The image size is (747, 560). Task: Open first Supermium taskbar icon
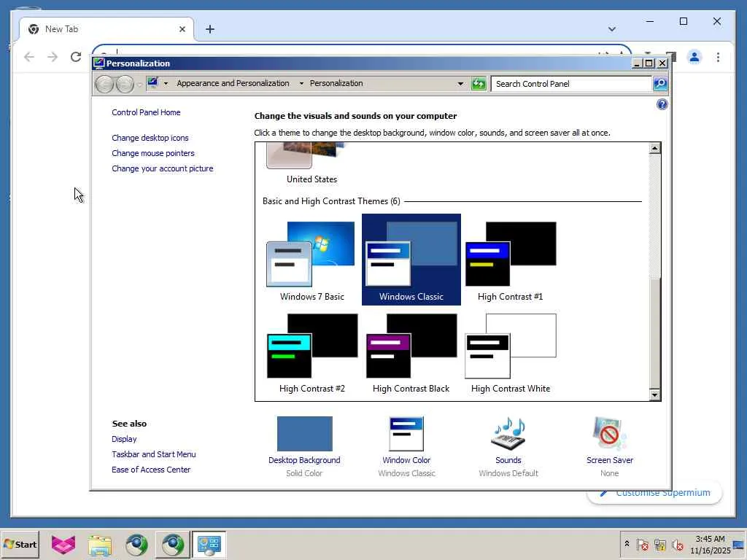(136, 545)
